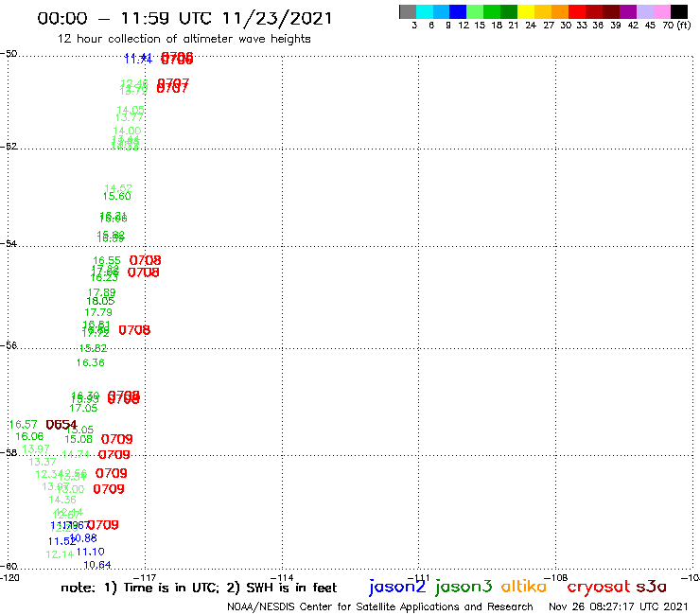Screen dimensions: 700x615
Task: Click the '70 (ft)' label under the color scale
Action: (676, 26)
